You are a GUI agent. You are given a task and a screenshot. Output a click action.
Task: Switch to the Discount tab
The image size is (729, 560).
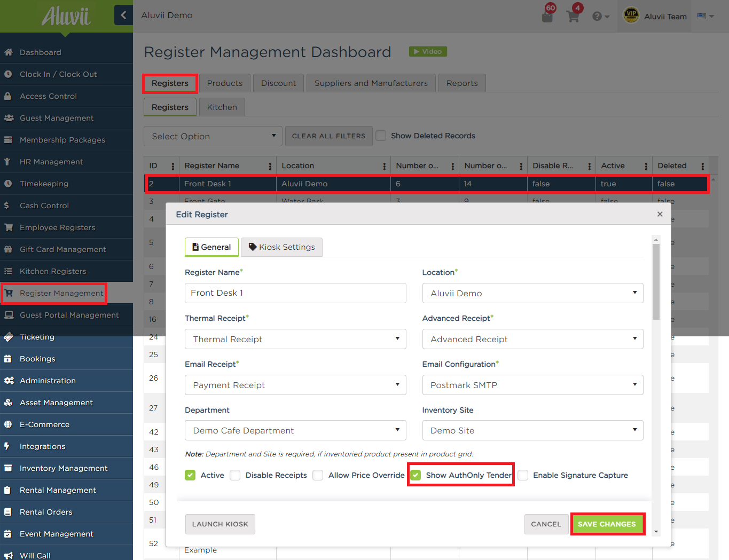[278, 83]
